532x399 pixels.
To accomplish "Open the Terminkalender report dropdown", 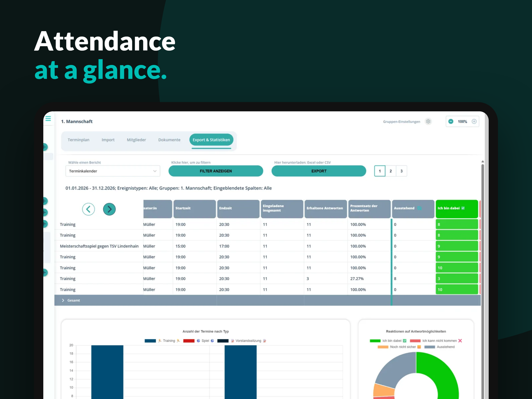I will [113, 171].
